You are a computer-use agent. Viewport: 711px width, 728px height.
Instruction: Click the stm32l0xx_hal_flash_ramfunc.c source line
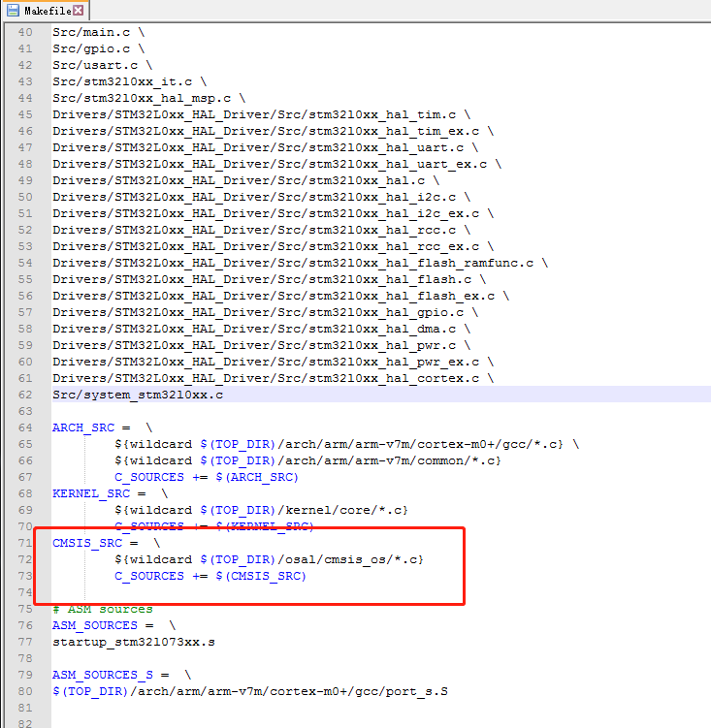299,263
